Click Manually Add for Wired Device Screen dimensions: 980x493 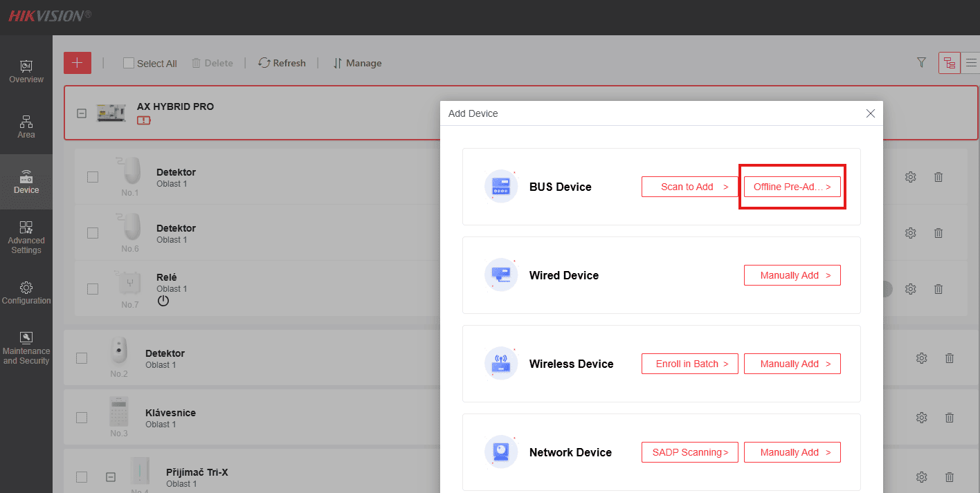click(792, 275)
